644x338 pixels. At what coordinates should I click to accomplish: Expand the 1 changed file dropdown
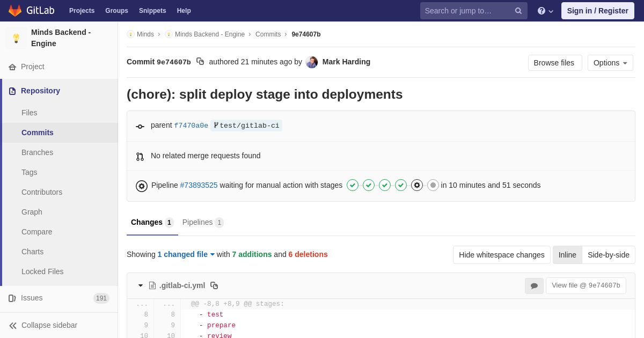tap(186, 254)
